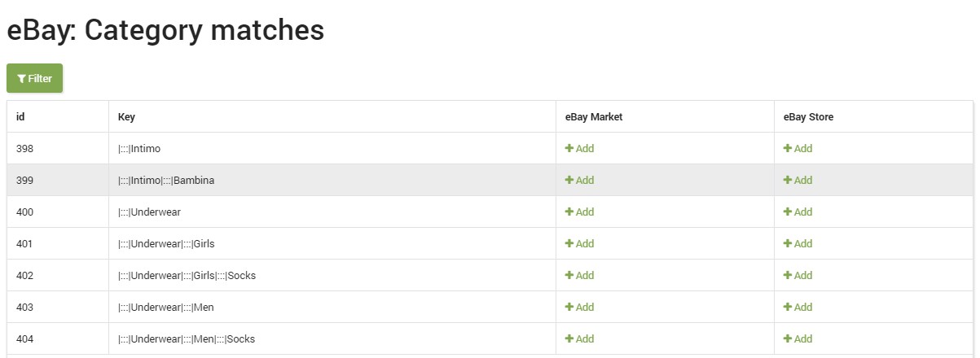Add eBay Market for Girls Socks row 402
Viewport: 980px width, 358px height.
579,276
